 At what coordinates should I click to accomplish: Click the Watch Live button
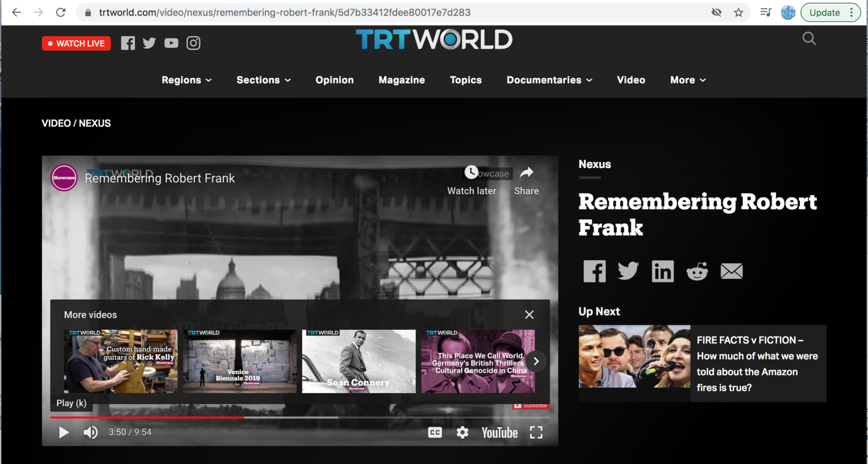click(76, 43)
